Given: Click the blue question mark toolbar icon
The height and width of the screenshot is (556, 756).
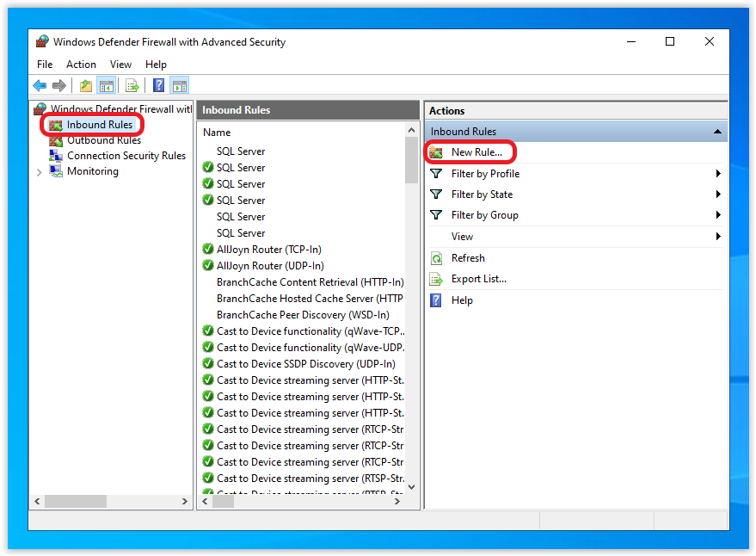Looking at the screenshot, I should click(158, 85).
